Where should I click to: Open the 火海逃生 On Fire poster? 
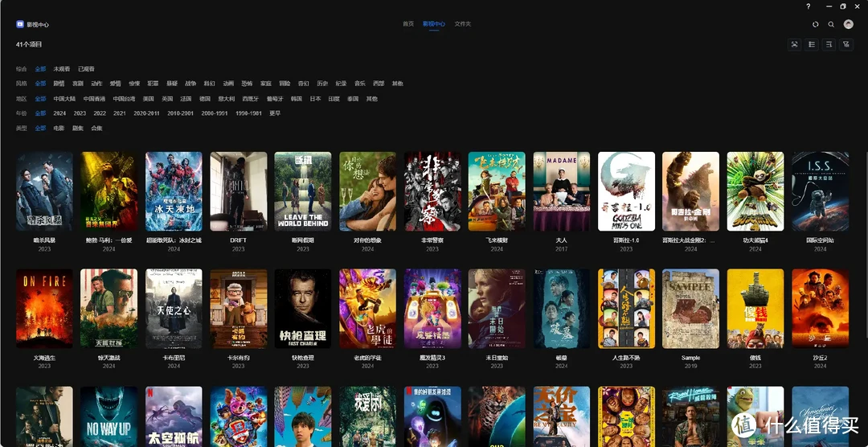(x=44, y=309)
